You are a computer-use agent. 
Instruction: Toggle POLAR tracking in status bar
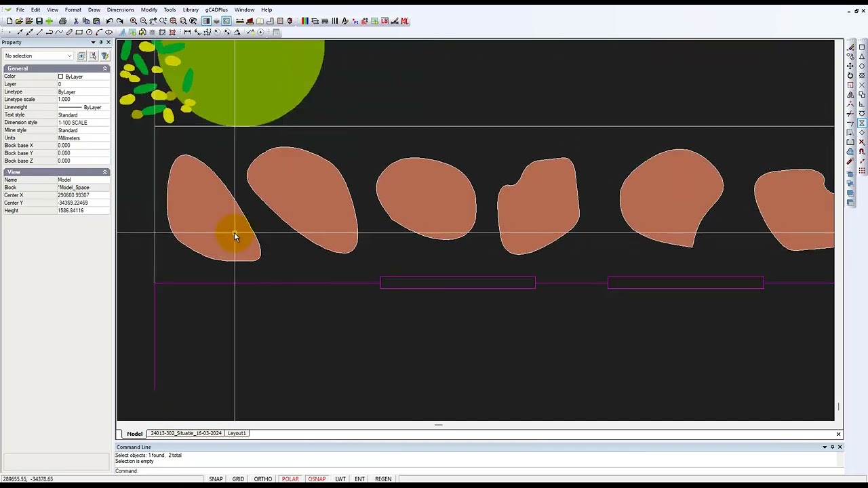pos(290,479)
